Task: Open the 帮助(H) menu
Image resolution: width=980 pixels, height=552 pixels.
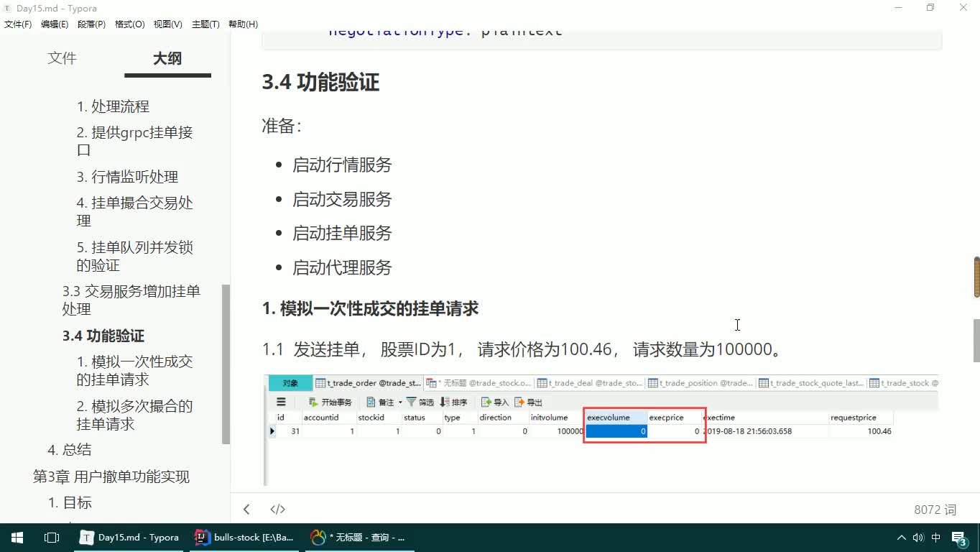Action: (x=243, y=24)
